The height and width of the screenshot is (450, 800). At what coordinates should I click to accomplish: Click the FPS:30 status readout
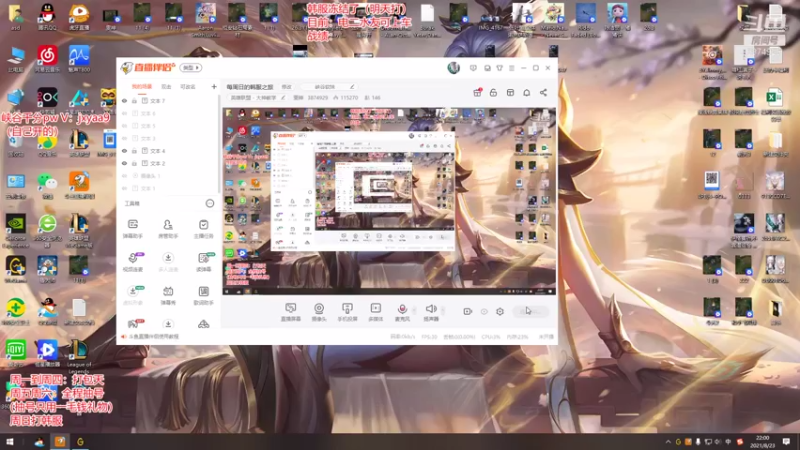pyautogui.click(x=430, y=337)
